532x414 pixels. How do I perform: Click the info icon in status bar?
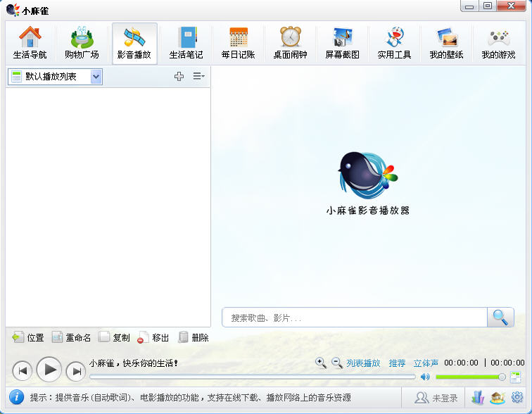(16, 397)
